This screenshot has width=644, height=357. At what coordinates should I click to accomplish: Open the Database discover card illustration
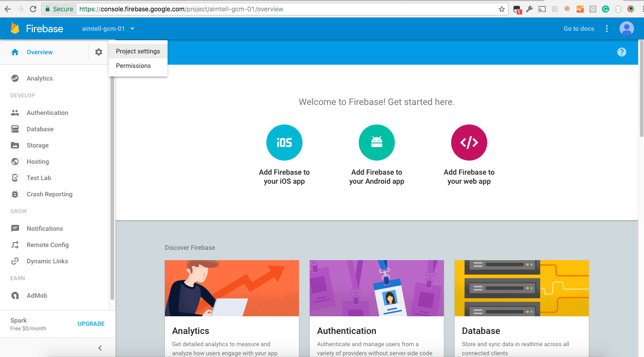(522, 288)
